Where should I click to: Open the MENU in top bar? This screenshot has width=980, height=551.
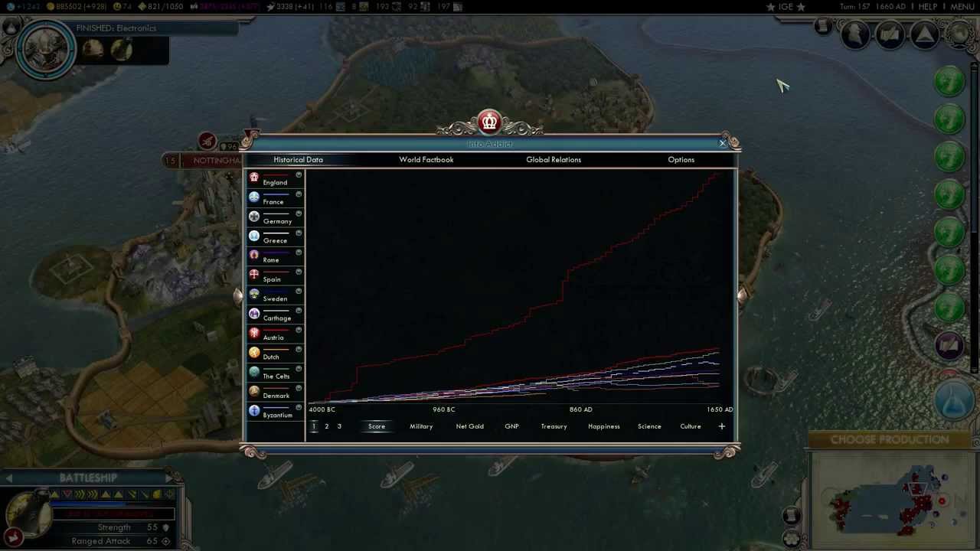click(x=962, y=7)
